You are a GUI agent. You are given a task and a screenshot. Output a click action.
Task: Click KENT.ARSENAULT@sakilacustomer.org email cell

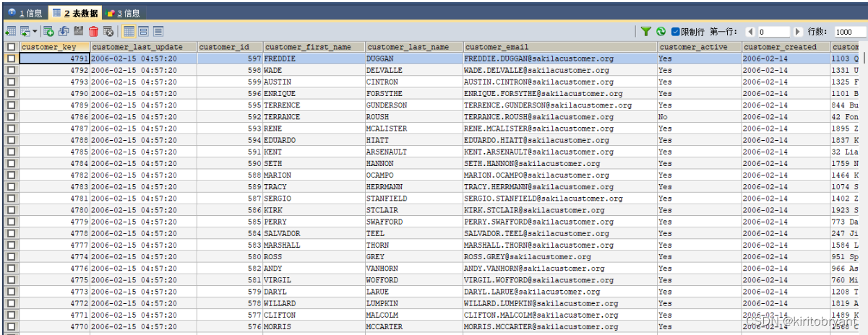click(560, 152)
